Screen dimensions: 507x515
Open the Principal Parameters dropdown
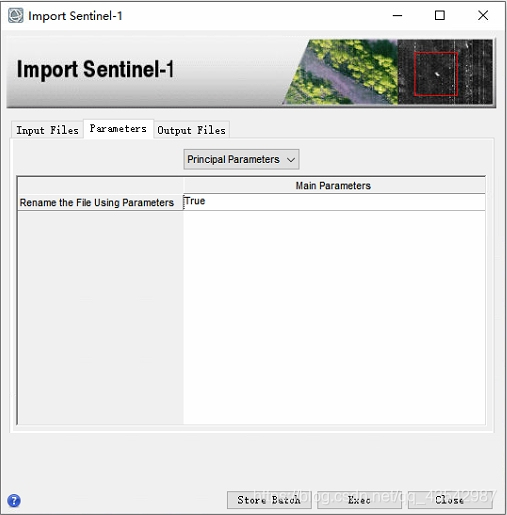241,159
